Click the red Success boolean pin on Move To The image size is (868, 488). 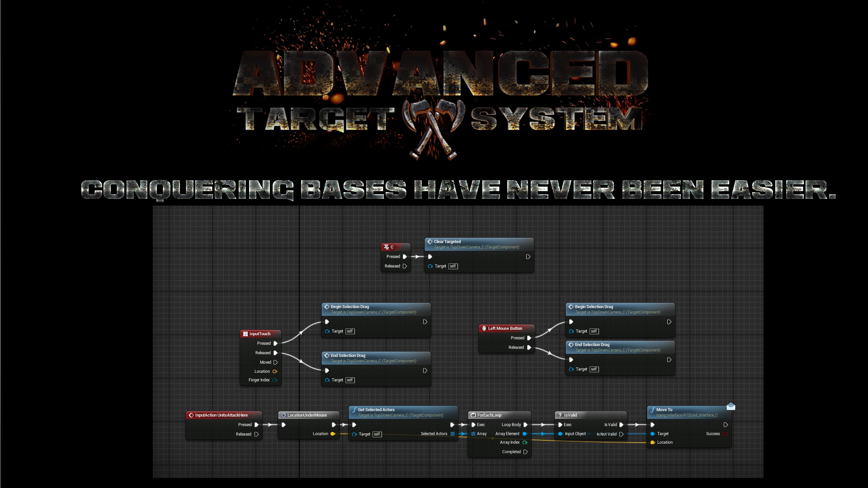725,434
